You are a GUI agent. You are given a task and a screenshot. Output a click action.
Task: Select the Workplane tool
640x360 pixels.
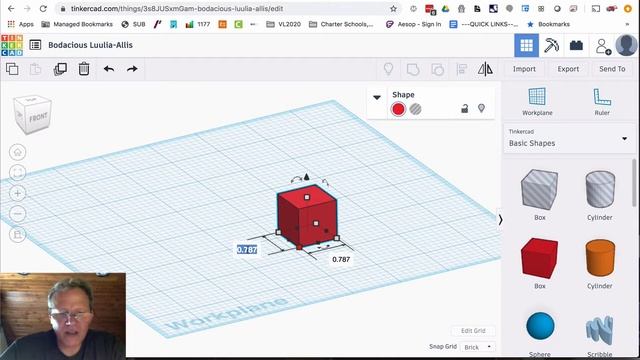pos(537,101)
